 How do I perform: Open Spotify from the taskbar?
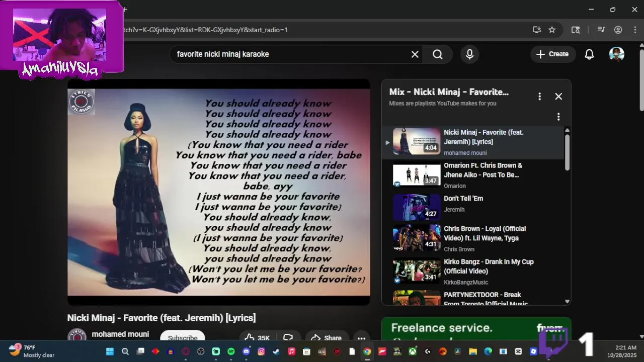point(231,351)
